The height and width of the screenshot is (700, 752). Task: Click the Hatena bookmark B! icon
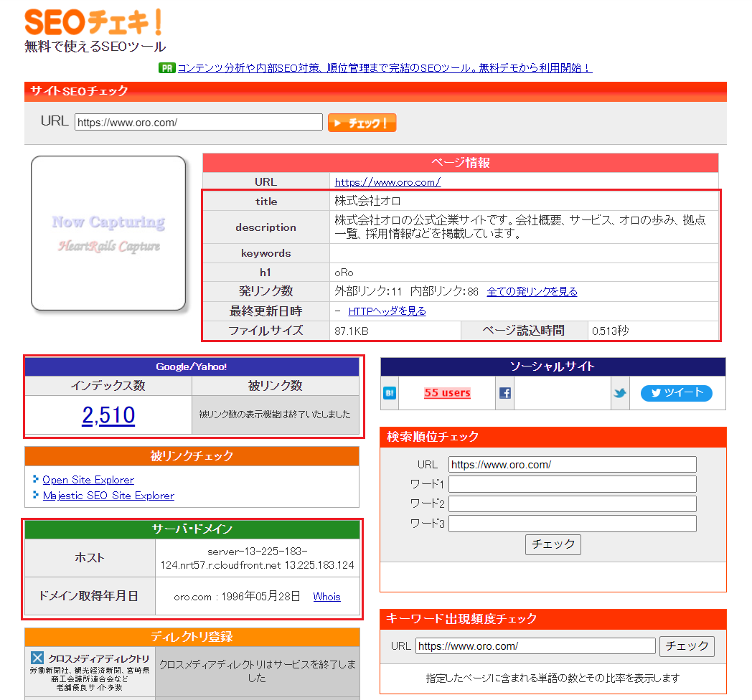[x=390, y=394]
